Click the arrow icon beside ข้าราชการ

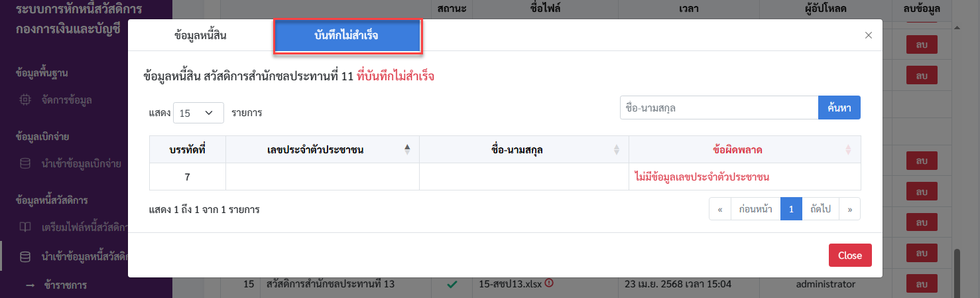(30, 285)
